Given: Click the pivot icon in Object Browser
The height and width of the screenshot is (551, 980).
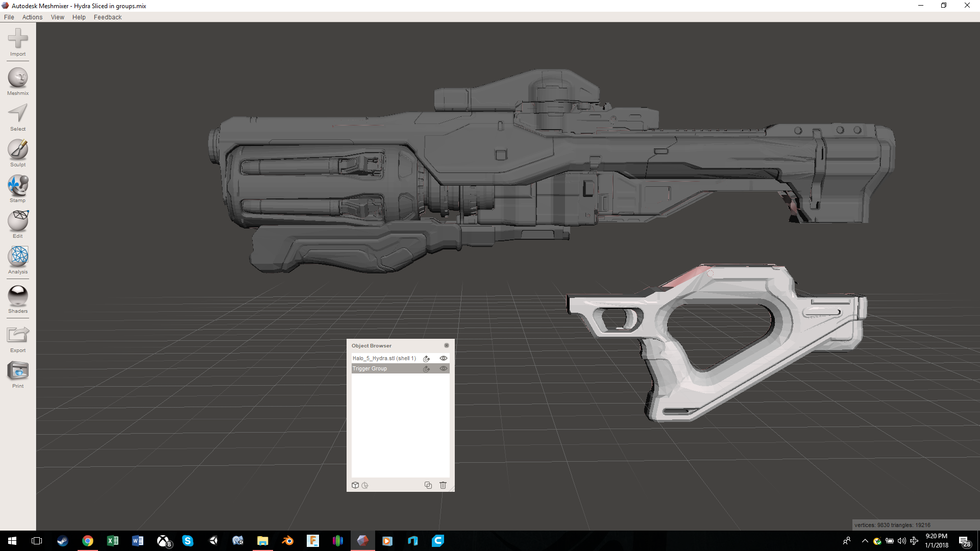Looking at the screenshot, I should tap(365, 486).
